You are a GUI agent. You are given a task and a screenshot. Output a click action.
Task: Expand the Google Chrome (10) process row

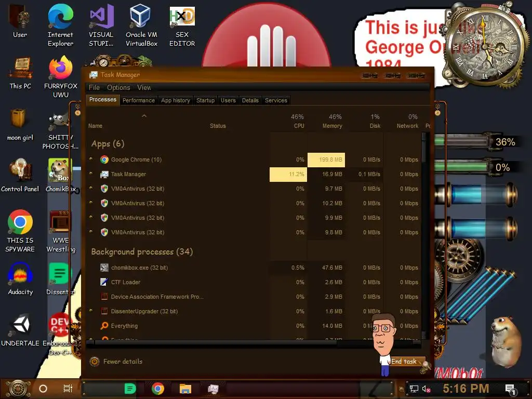tap(90, 158)
